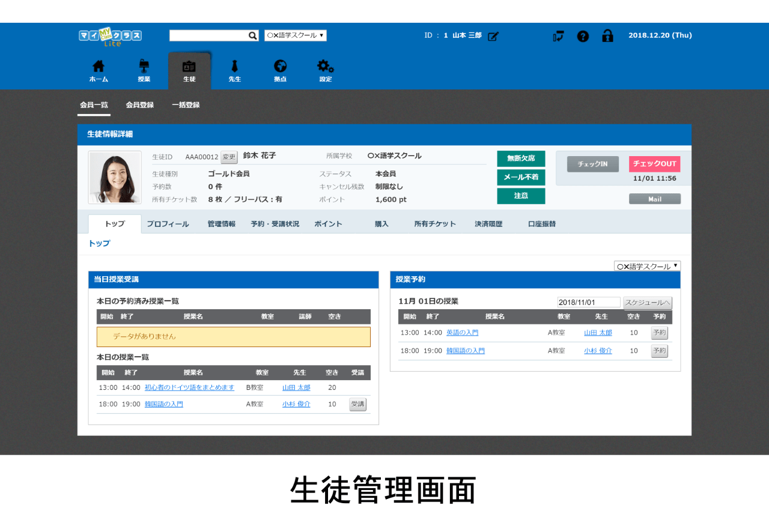Click the padlock icon in header
The image size is (769, 532).
click(x=607, y=36)
